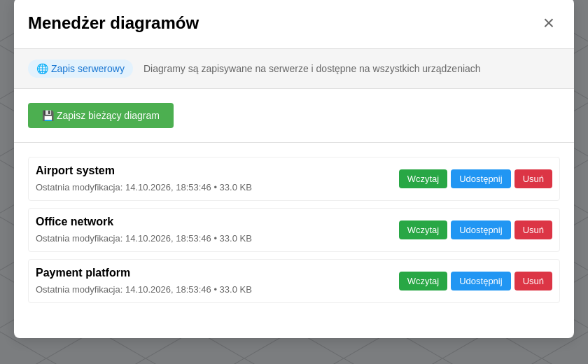Viewport: 588px width, 364px height.
Task: Click the 'Diagramy są zapisywane na serwerze' description
Action: 312,69
